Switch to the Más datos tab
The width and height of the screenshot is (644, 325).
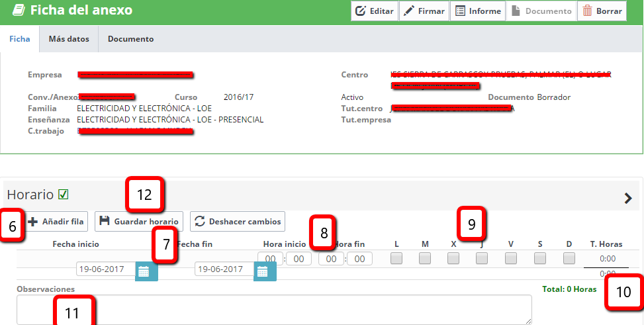69,39
